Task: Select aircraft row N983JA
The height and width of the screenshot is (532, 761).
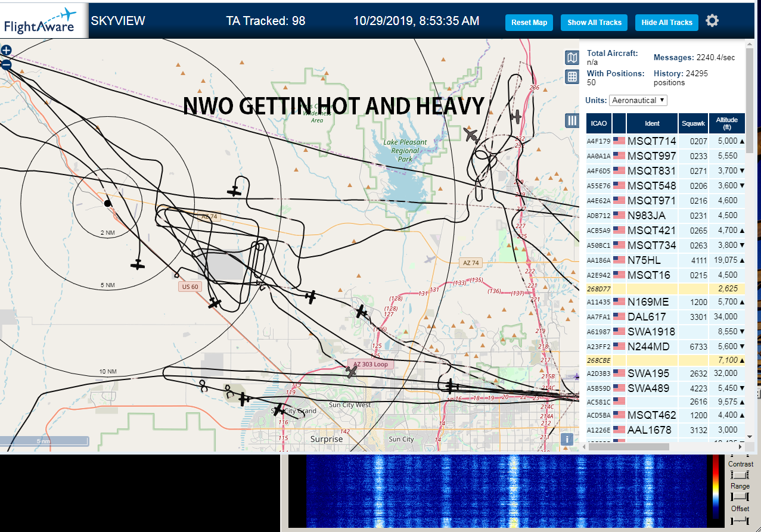Action: (x=666, y=216)
